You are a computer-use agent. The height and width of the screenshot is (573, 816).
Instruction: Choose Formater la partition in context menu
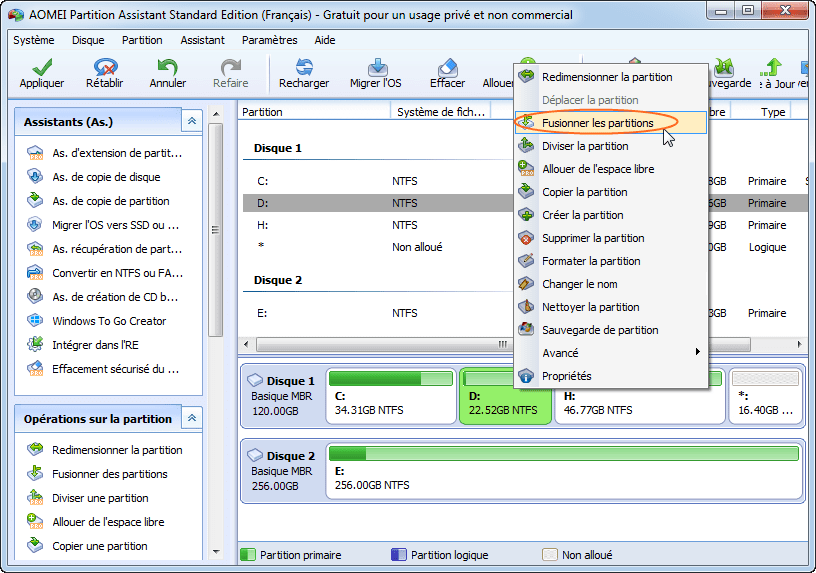coord(611,261)
